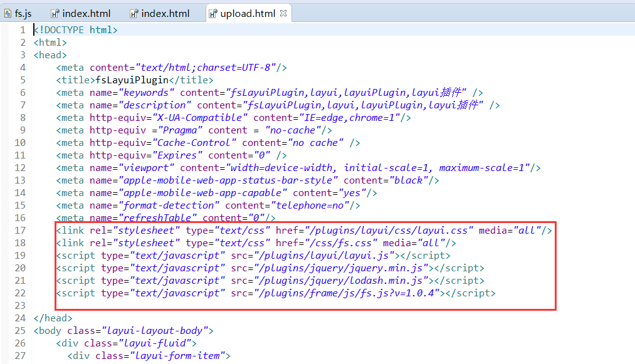Open the second index.html tab

click(164, 13)
